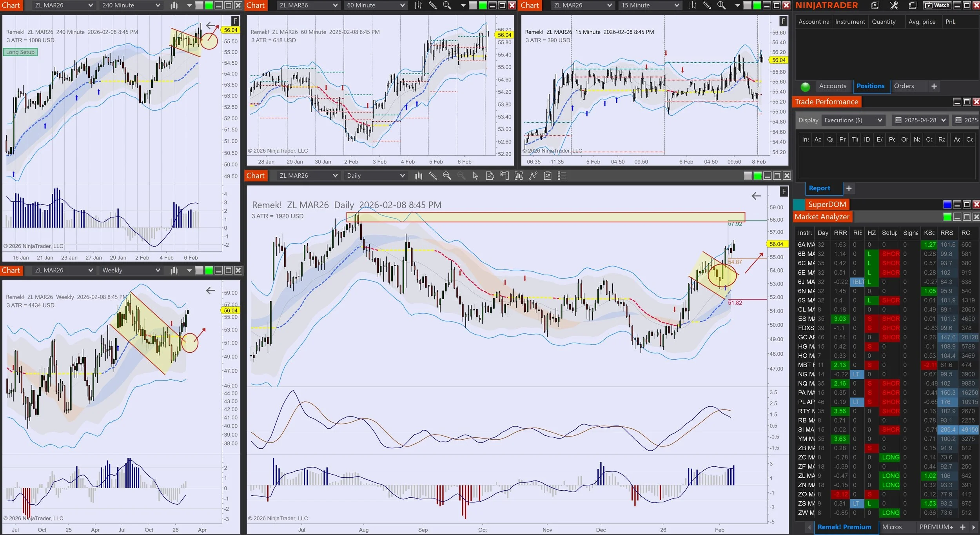Change bar type icon in 240 Minute chart

click(x=174, y=5)
